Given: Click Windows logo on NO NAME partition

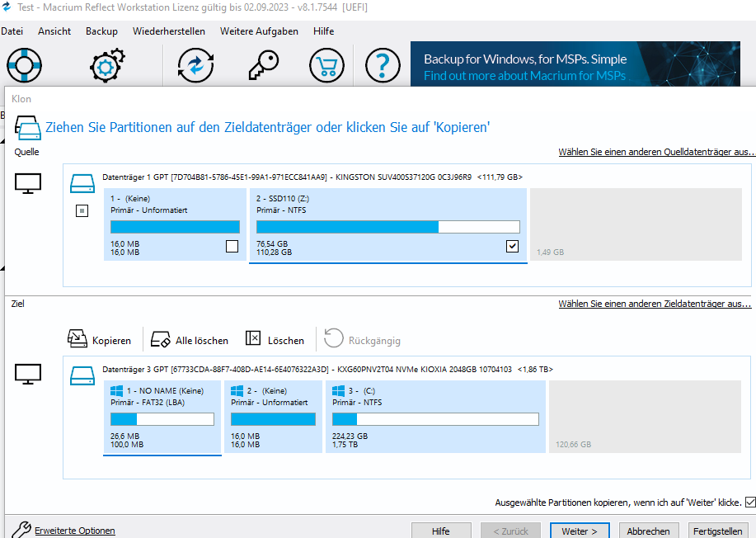Looking at the screenshot, I should [x=117, y=391].
